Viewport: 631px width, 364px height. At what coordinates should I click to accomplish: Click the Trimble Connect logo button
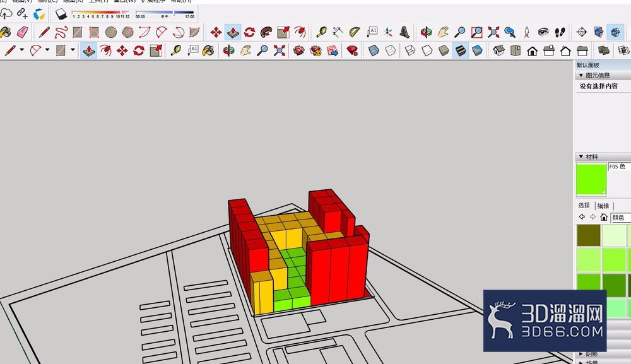(x=39, y=14)
